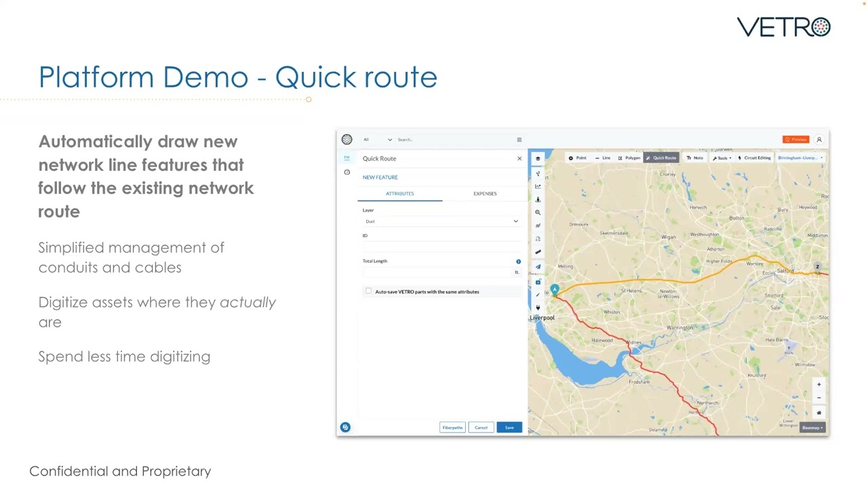Click the A start marker on map

(554, 290)
